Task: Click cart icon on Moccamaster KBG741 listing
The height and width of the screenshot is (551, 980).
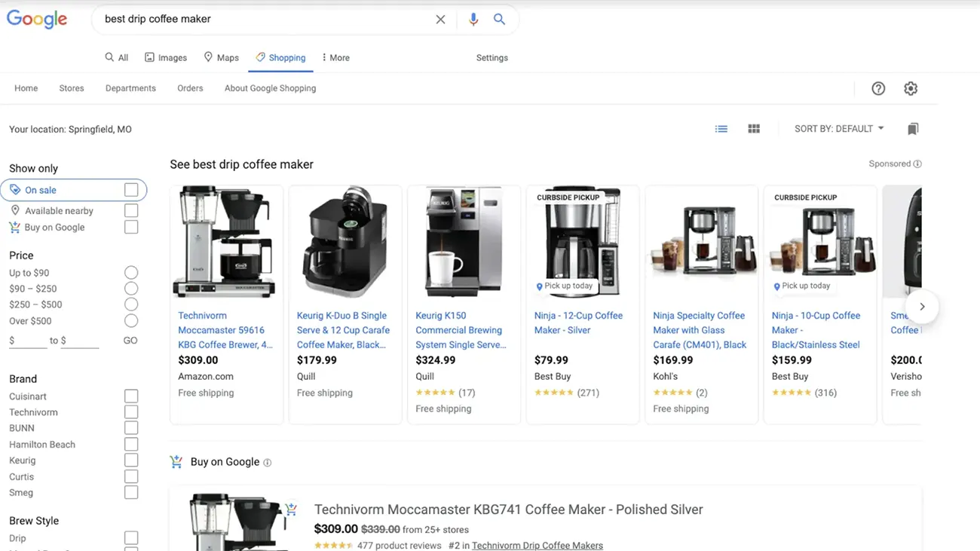Action: [x=291, y=509]
